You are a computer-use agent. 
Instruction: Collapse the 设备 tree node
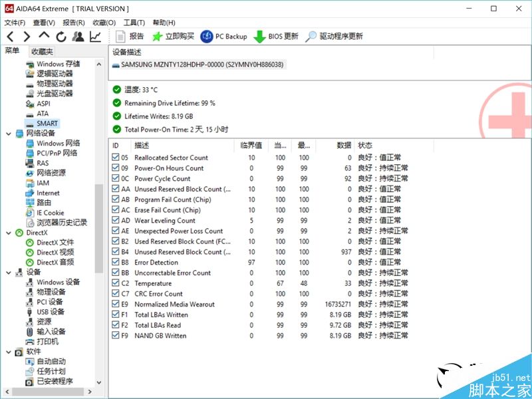pyautogui.click(x=9, y=273)
